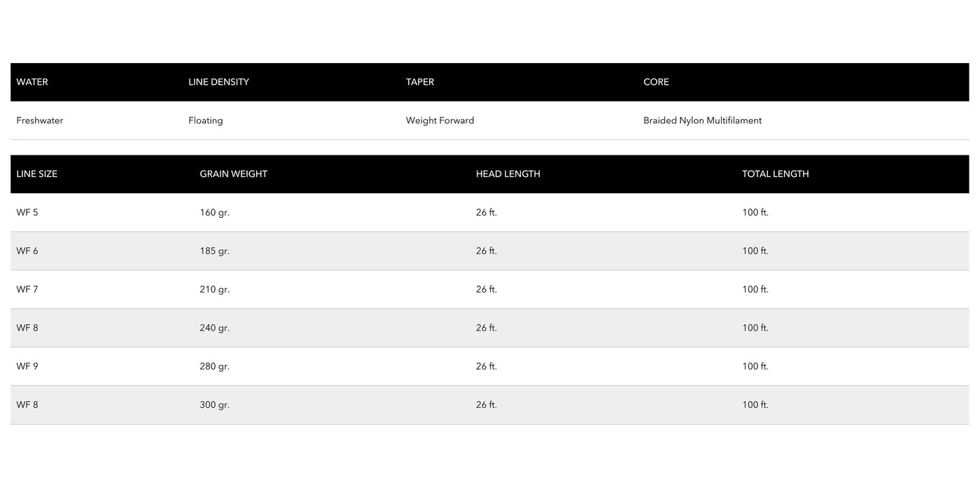The width and height of the screenshot is (980, 490).
Task: Select the Braided Nylon Multifilament text
Action: pyautogui.click(x=702, y=120)
